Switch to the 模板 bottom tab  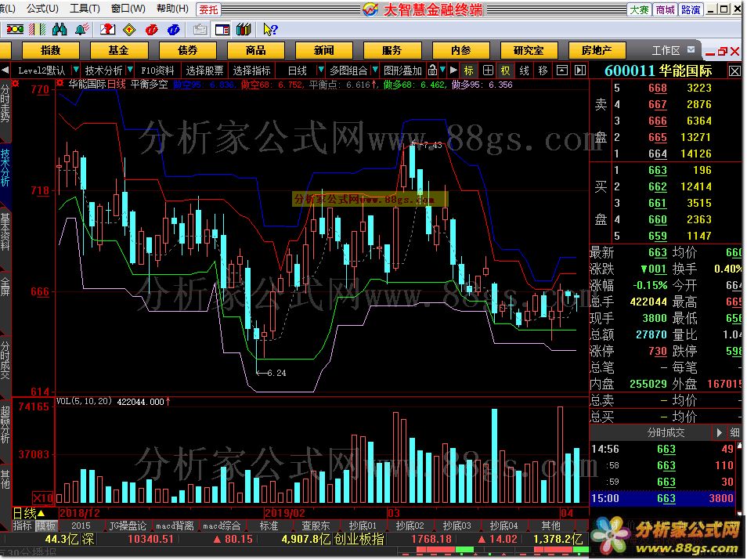(46, 526)
